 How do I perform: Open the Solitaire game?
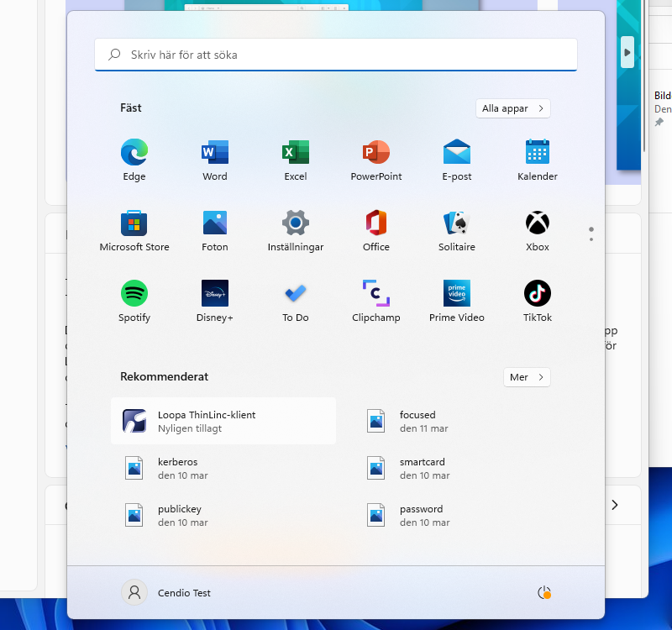pyautogui.click(x=456, y=230)
